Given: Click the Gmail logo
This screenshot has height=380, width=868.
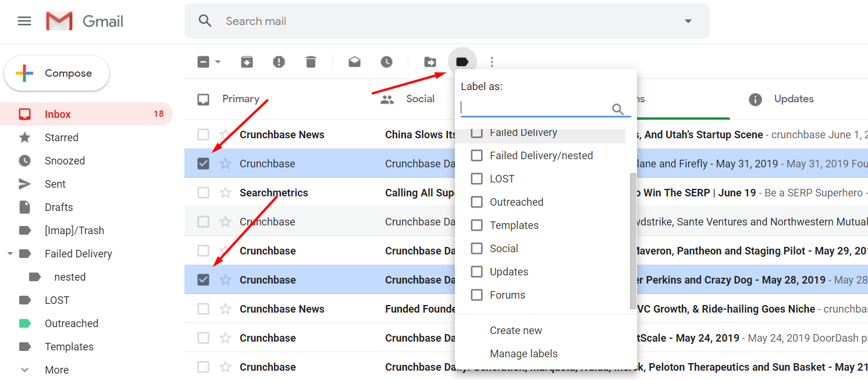Looking at the screenshot, I should tap(85, 21).
